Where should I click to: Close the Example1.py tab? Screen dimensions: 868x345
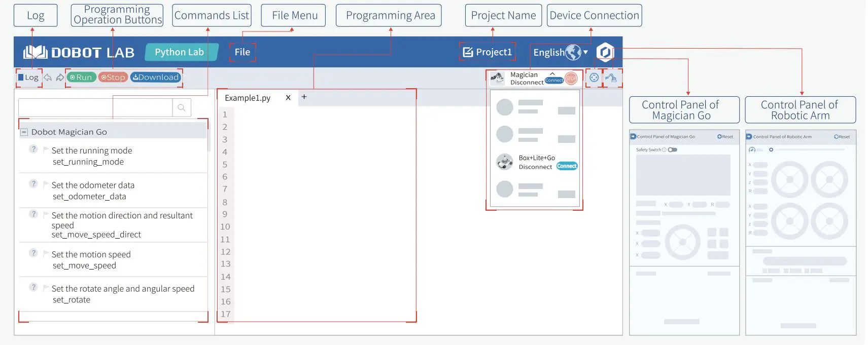coord(288,97)
